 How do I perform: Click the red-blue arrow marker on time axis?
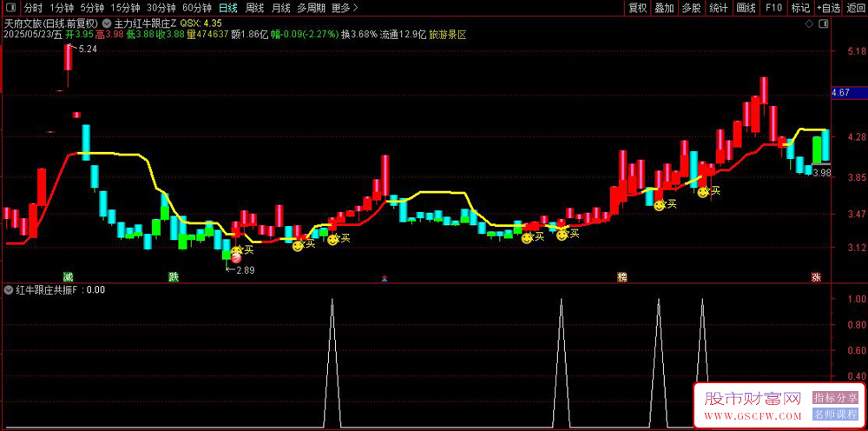(385, 279)
